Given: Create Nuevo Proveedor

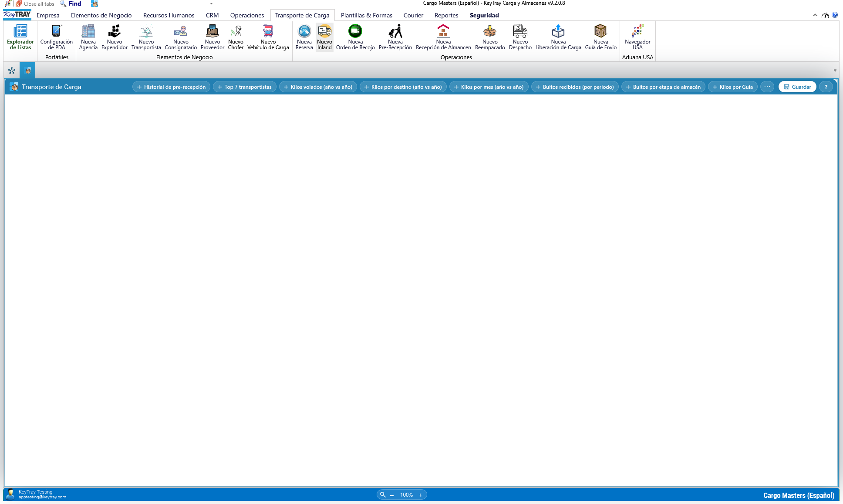Looking at the screenshot, I should [x=212, y=37].
